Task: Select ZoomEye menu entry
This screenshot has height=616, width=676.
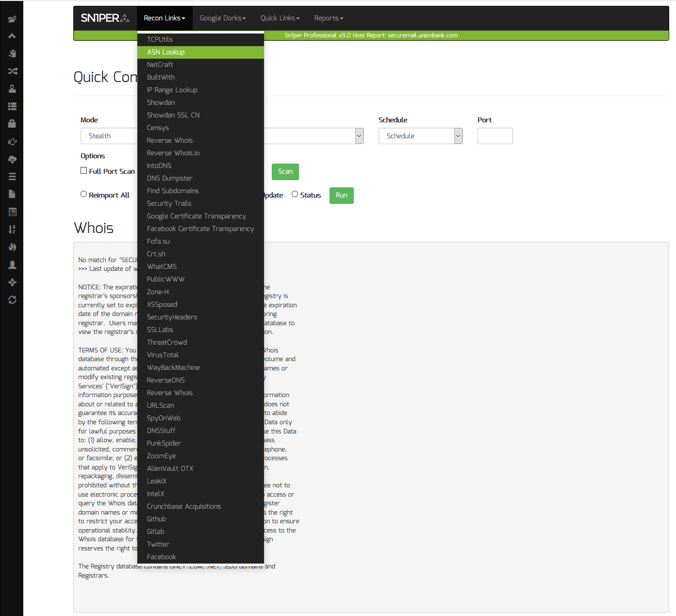Action: coord(200,456)
